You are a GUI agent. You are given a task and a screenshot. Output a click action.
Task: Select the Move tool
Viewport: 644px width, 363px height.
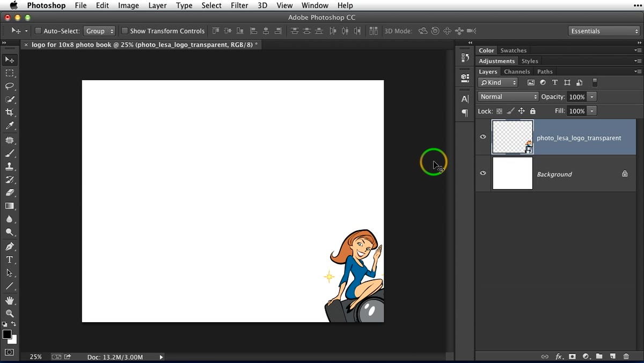10,60
